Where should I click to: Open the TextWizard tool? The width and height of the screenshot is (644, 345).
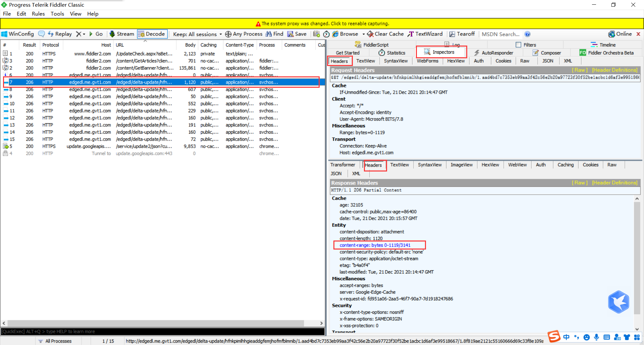(x=425, y=34)
